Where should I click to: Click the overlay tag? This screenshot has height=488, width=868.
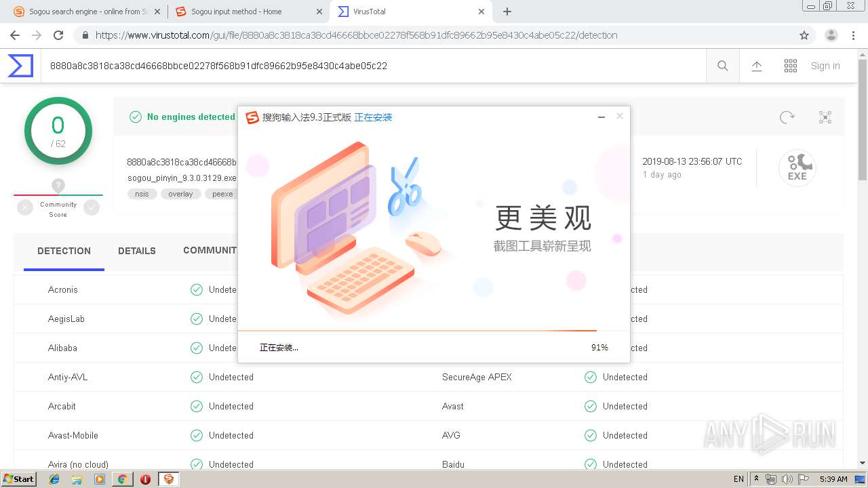click(180, 194)
